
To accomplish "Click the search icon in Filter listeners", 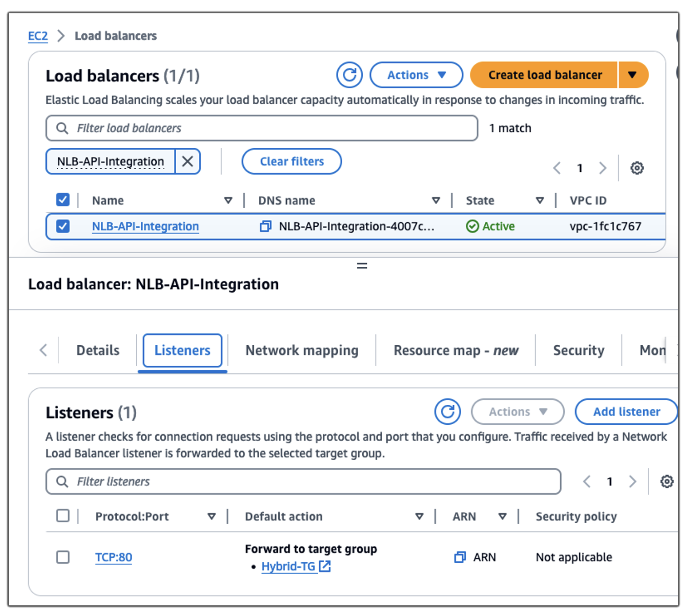I will (62, 482).
